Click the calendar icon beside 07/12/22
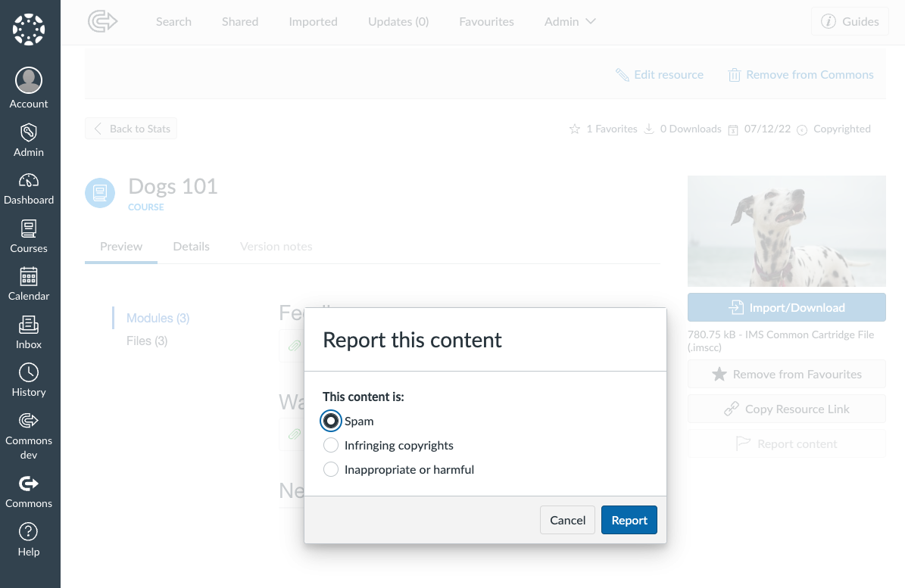The height and width of the screenshot is (588, 905). tap(733, 129)
